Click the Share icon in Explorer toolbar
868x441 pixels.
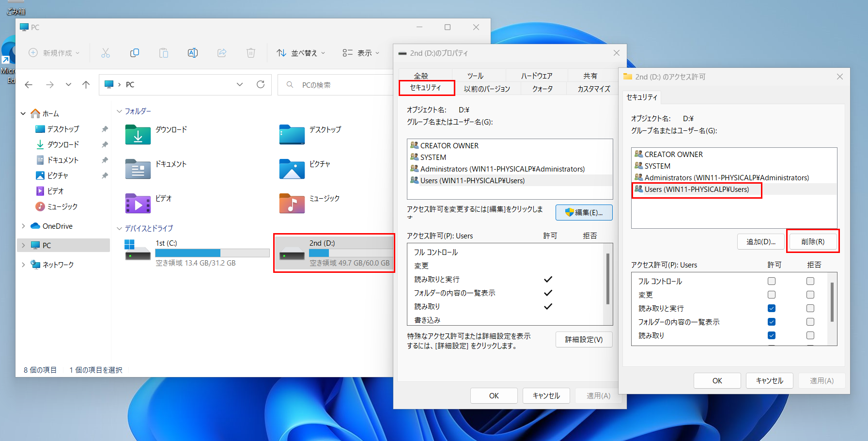[x=222, y=53]
